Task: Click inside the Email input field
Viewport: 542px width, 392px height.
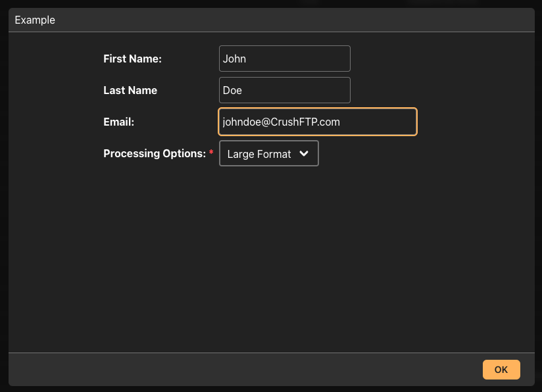Action: 318,122
